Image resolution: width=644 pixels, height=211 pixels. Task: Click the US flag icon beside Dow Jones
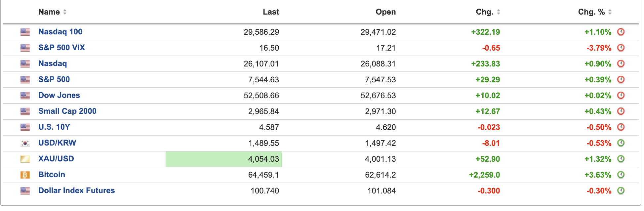tap(25, 96)
